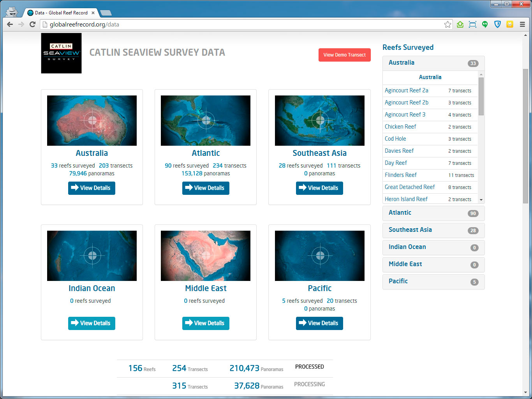Screen dimensions: 532x399
Task: Open Chicken Reef link
Action: (x=400, y=127)
